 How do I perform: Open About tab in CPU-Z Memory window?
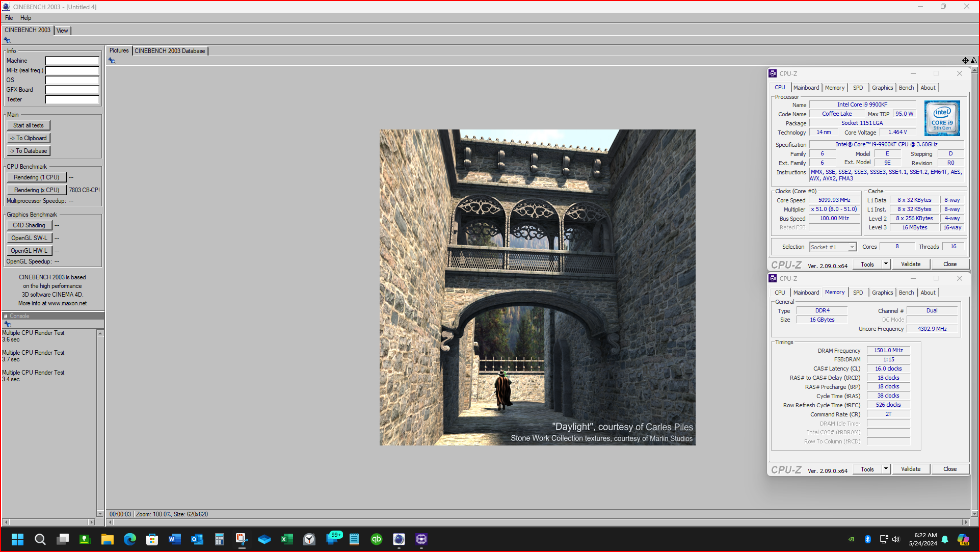click(928, 293)
